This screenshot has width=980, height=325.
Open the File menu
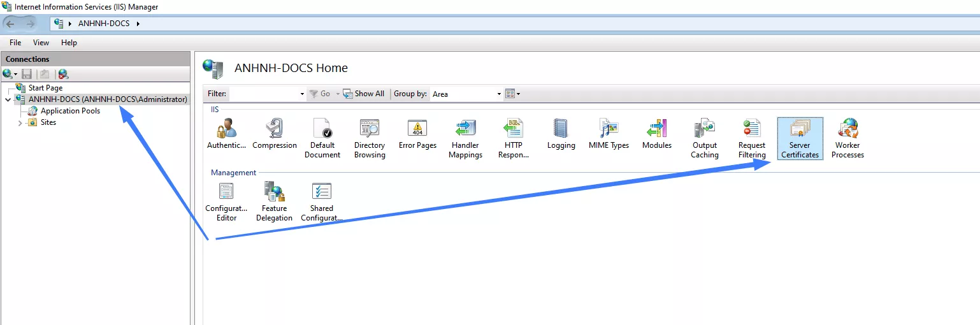15,43
